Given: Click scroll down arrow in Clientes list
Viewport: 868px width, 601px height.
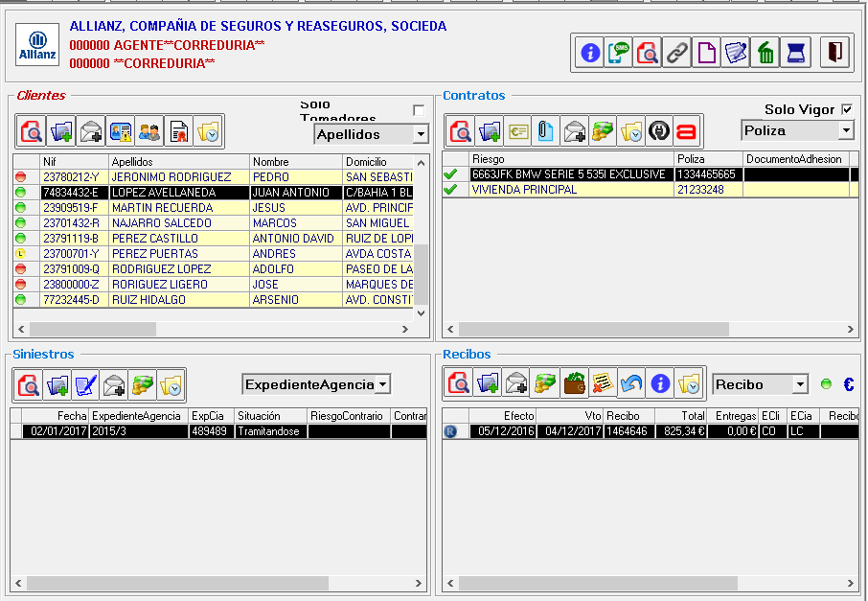Looking at the screenshot, I should (421, 313).
